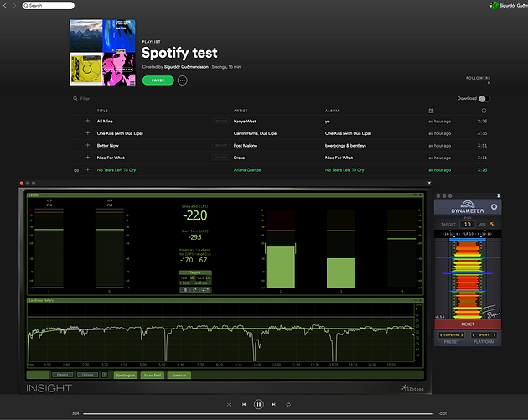Add Better Now to library plus
This screenshot has height=420, width=528.
click(87, 145)
